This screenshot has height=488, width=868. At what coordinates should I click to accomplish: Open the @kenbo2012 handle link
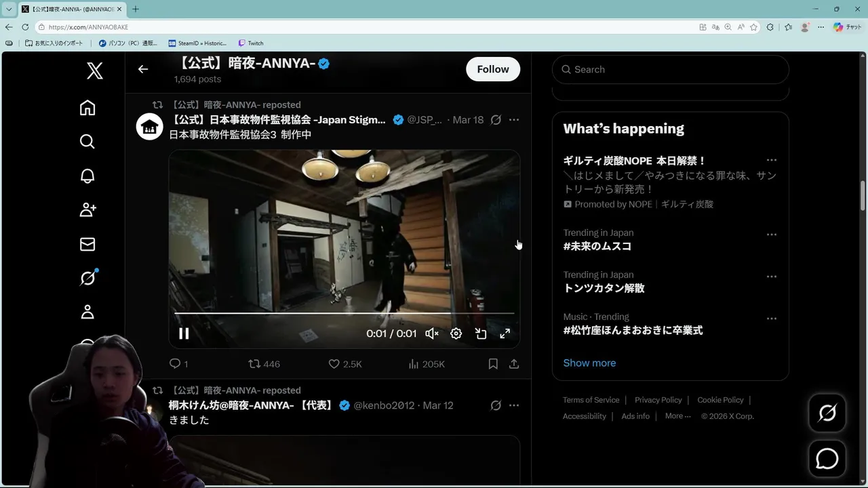click(384, 405)
